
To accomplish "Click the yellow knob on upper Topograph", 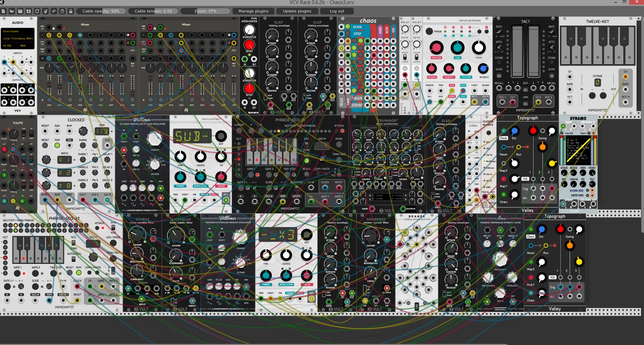I will (x=552, y=163).
